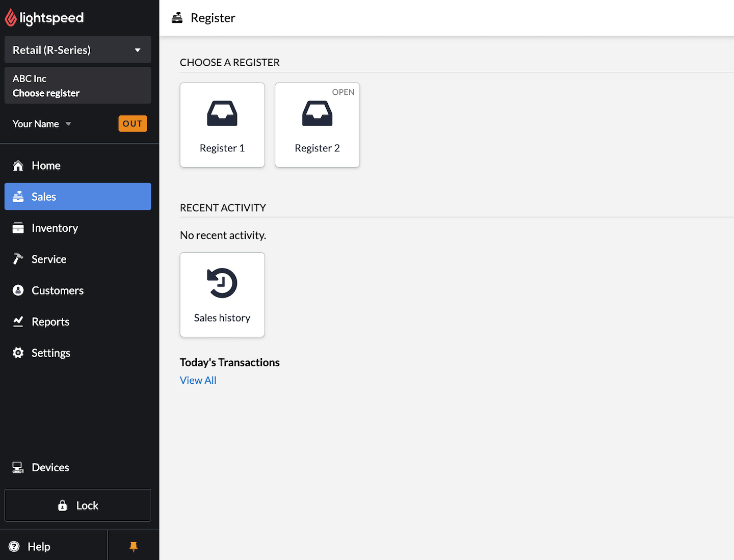This screenshot has height=560, width=734.
Task: Click the Settings gear icon
Action: coord(18,353)
